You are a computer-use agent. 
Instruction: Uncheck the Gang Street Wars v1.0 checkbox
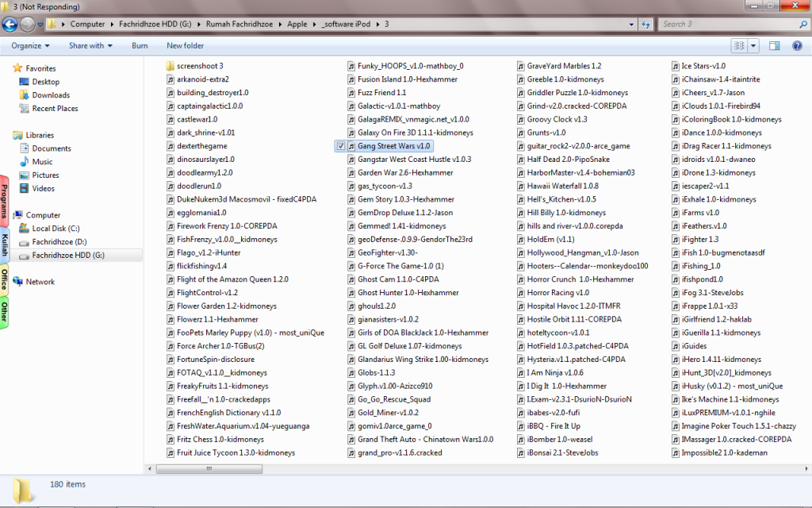341,146
